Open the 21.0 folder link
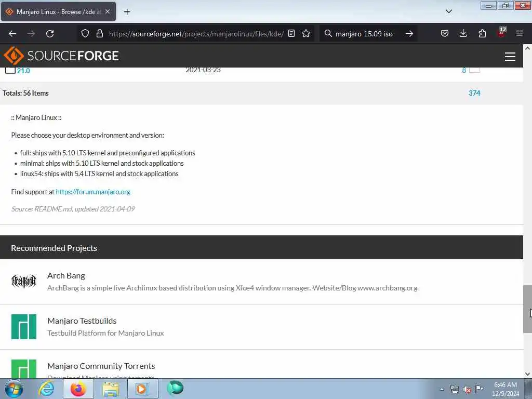Viewport: 532px width, 399px height. point(23,71)
